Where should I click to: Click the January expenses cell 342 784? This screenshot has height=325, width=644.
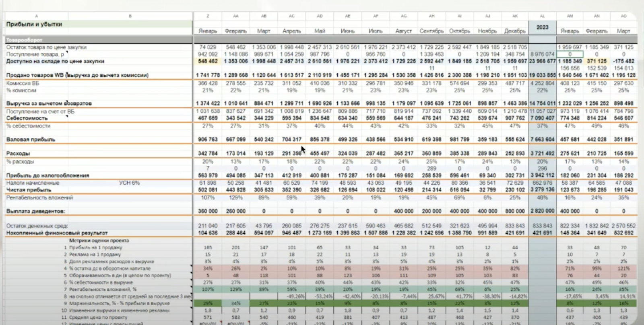[208, 154]
